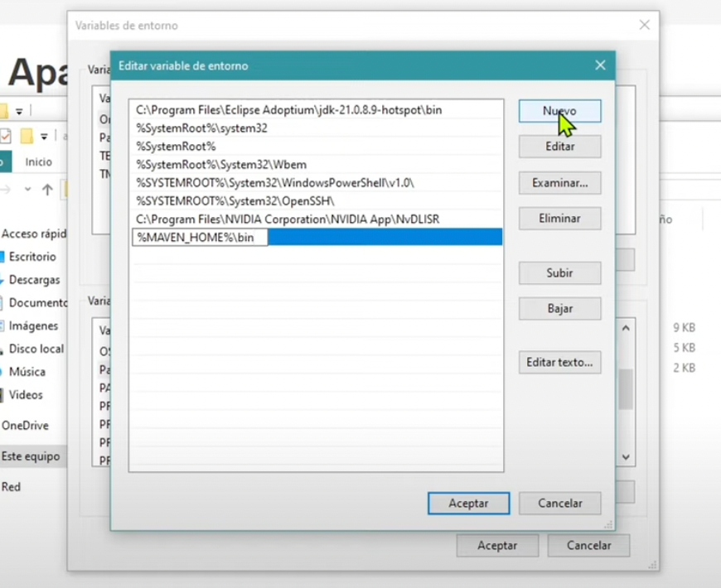Select the NVIDIA App NvDLISR path entry
This screenshot has width=721, height=588.
(x=288, y=219)
